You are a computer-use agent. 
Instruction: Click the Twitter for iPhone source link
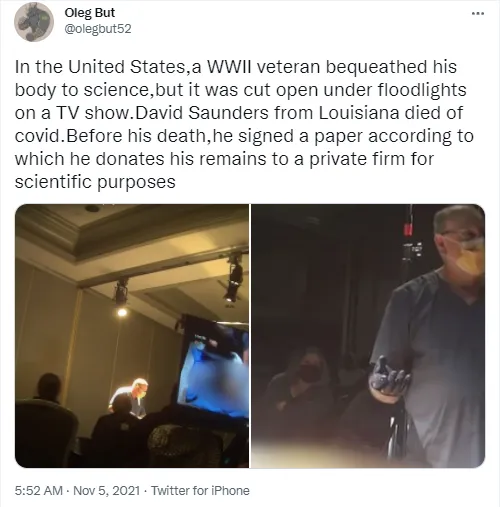(200, 490)
